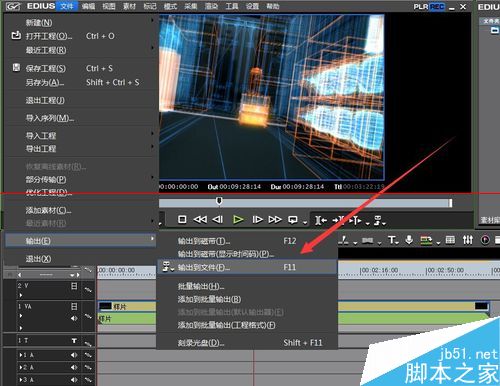Screen dimensions: 500x386
Task: Open the 视图 menu
Action: coord(109,6)
